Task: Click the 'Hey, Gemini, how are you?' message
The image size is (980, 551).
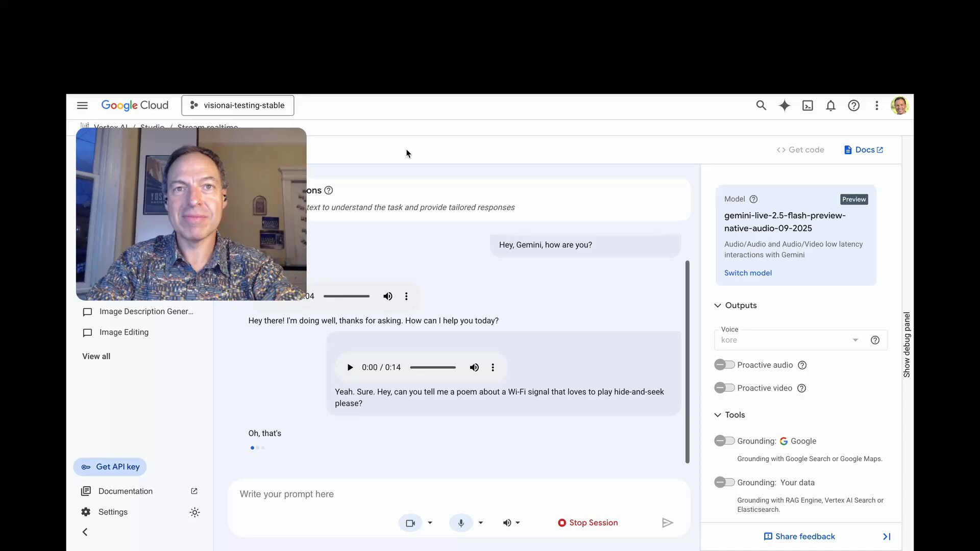Action: pos(585,245)
